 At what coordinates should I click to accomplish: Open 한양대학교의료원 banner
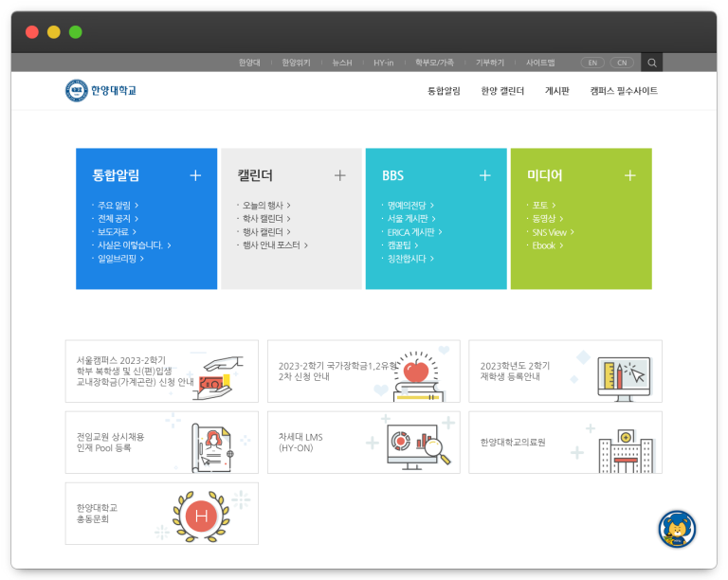point(565,443)
